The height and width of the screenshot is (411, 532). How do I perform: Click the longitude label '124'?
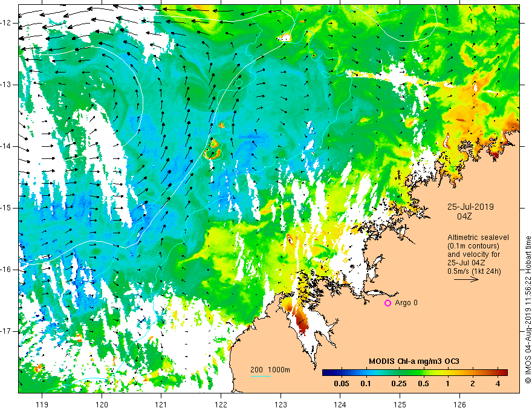coord(340,404)
